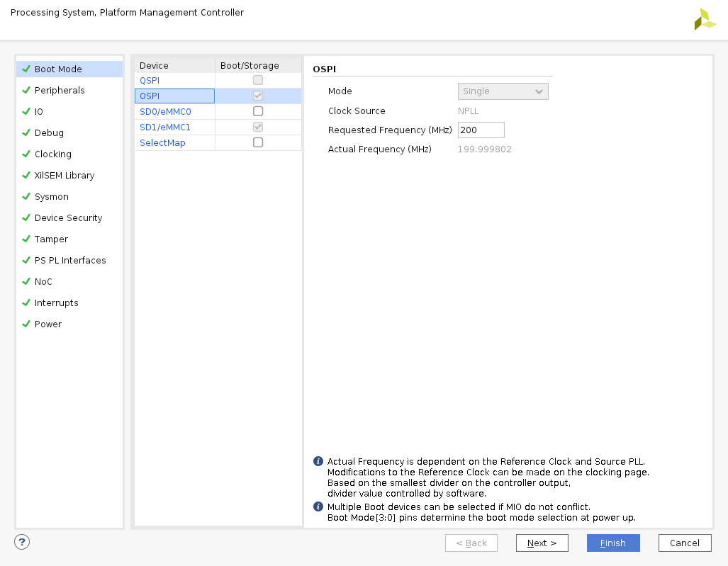Enable the SD0/eMMC0 boot checkbox

click(x=258, y=111)
